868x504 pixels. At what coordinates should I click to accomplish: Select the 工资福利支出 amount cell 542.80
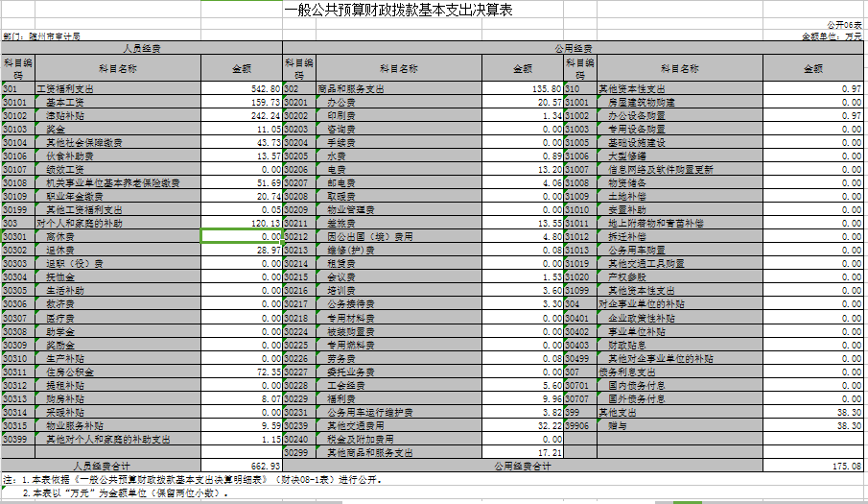(x=241, y=88)
